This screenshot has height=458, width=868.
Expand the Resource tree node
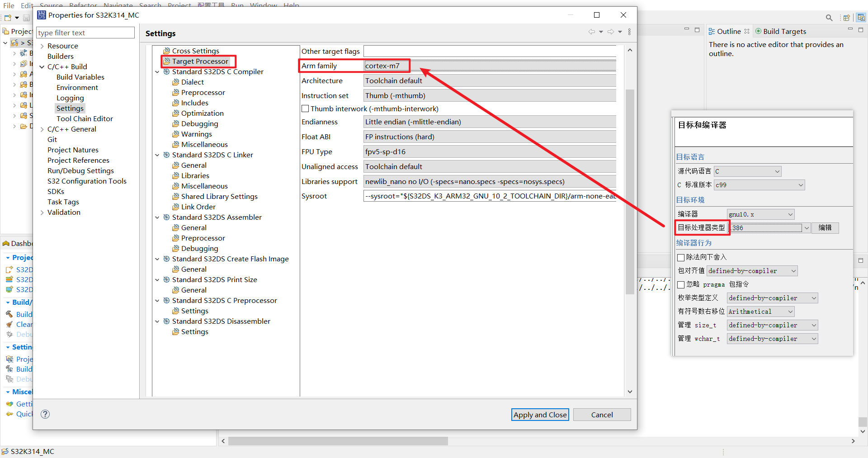click(42, 46)
